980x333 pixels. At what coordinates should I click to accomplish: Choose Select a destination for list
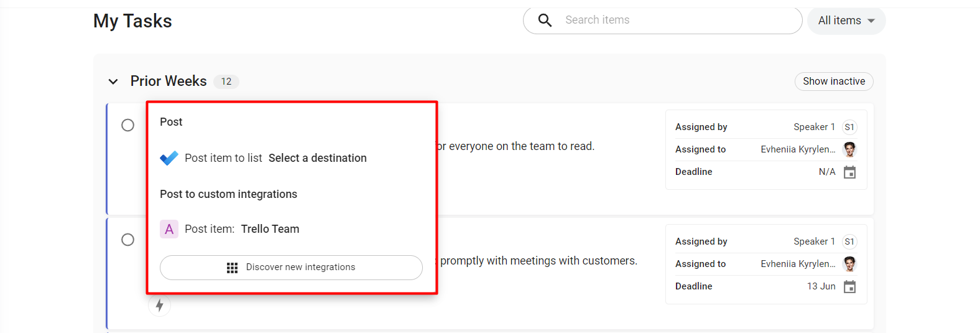[x=318, y=158]
